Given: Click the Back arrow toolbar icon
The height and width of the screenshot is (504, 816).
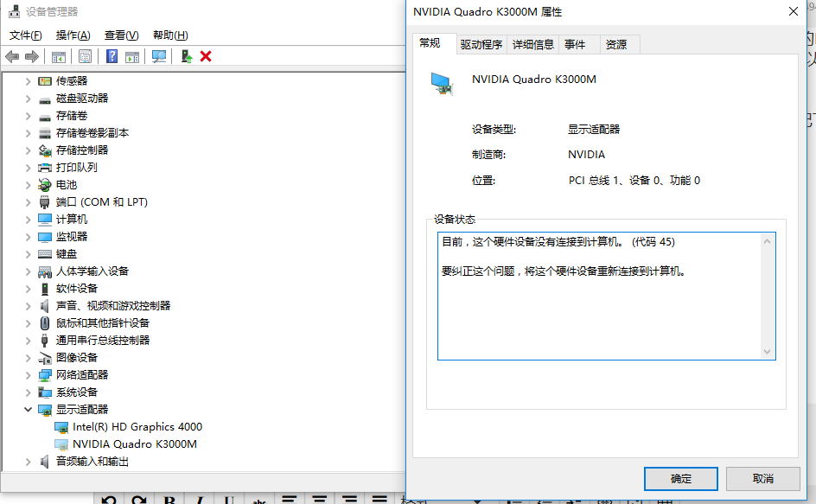Looking at the screenshot, I should [12, 56].
